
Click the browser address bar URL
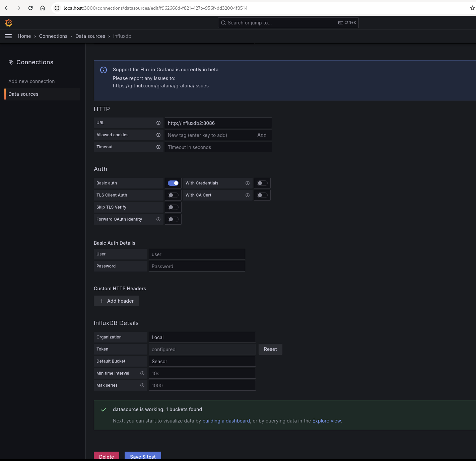click(x=156, y=8)
